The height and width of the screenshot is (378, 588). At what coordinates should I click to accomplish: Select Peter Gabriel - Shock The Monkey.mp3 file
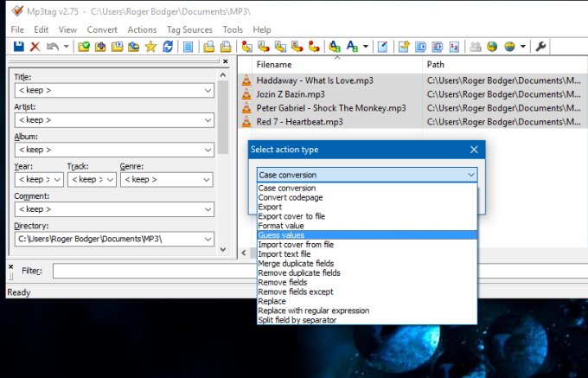tap(330, 108)
